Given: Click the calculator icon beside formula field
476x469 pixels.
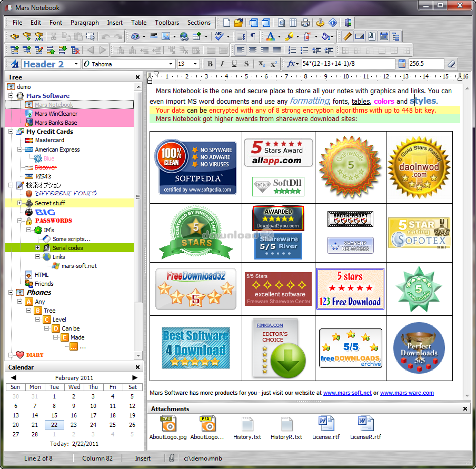Looking at the screenshot, I should [x=402, y=64].
